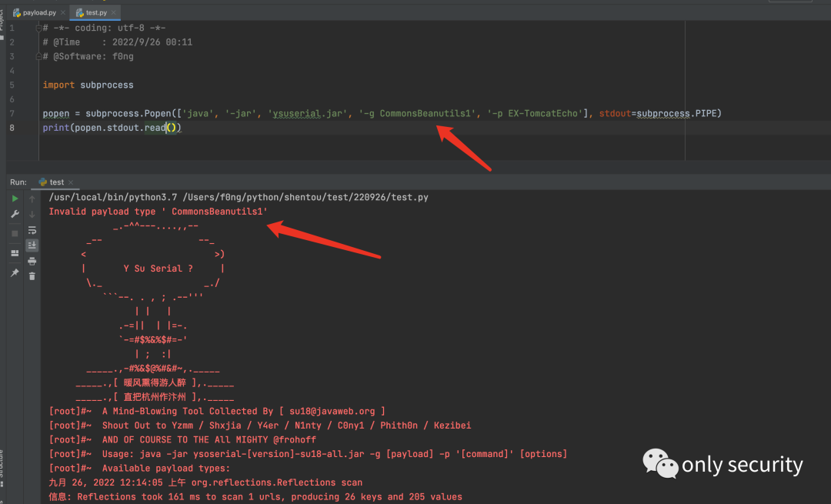Click the '直把杭州作汴州' console line
The height and width of the screenshot is (504, 831).
tap(155, 397)
